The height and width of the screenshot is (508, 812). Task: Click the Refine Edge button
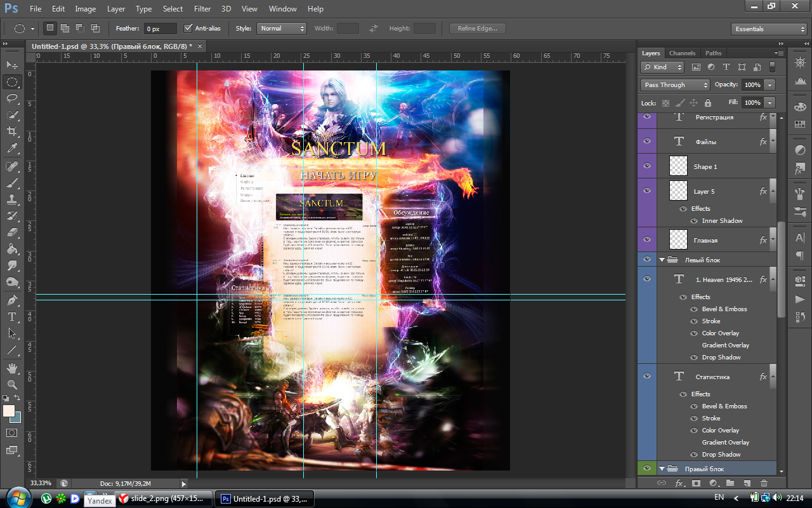tap(478, 29)
